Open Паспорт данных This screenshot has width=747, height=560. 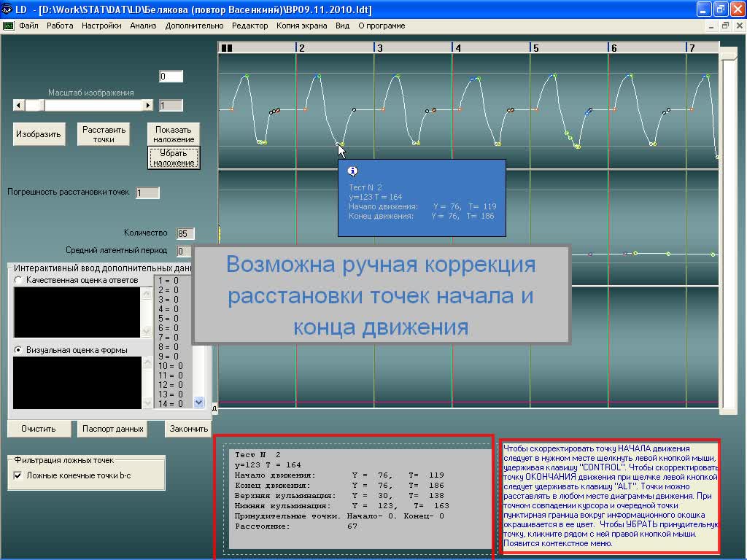click(x=112, y=429)
